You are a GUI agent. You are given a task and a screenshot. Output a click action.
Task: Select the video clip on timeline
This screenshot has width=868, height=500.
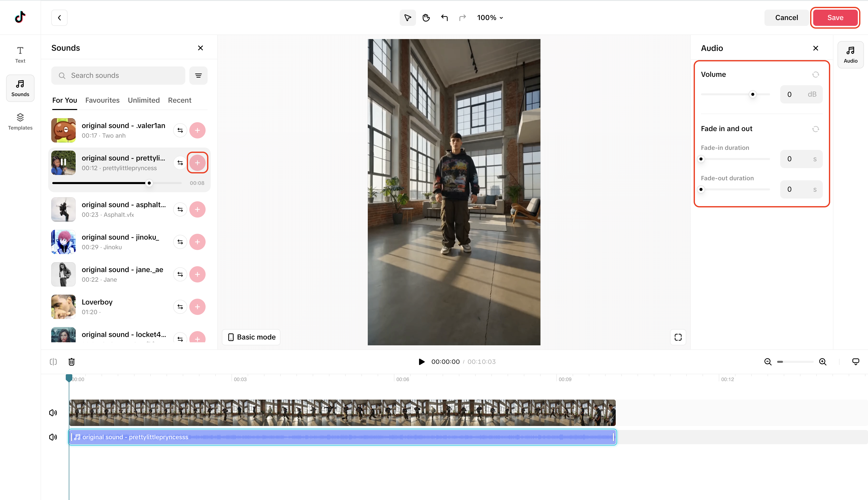342,413
